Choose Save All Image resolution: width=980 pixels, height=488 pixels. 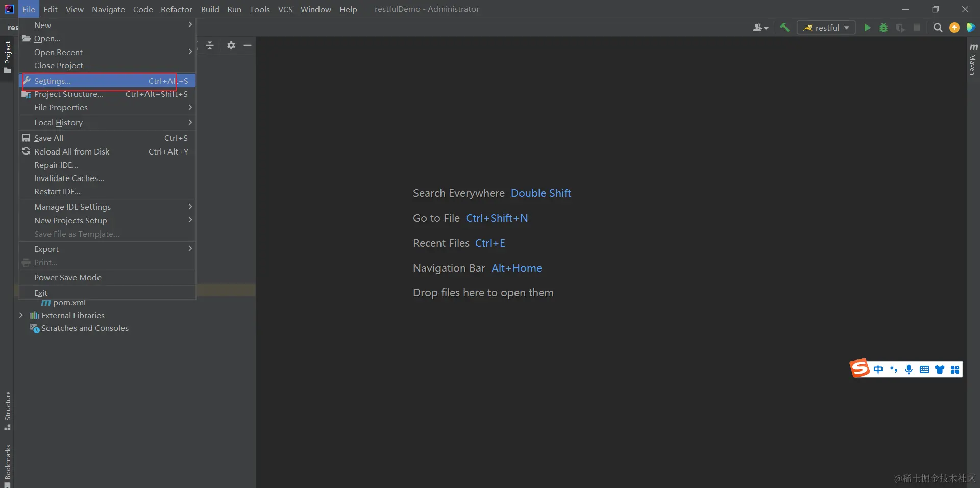click(107, 138)
